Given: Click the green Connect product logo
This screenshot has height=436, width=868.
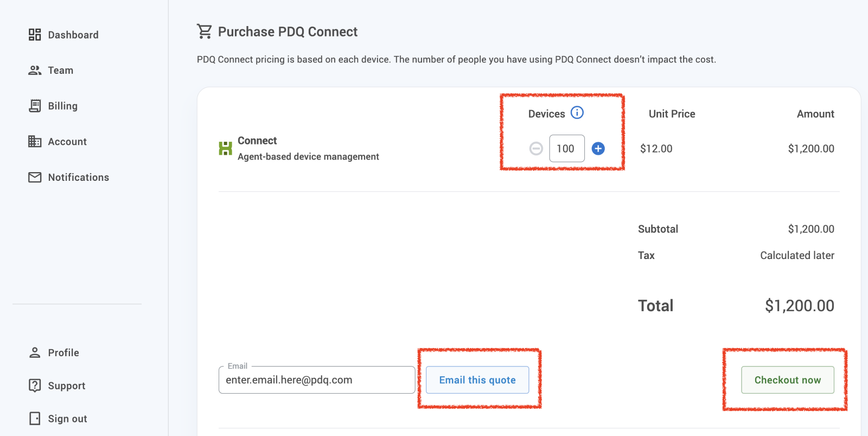Looking at the screenshot, I should coord(225,148).
